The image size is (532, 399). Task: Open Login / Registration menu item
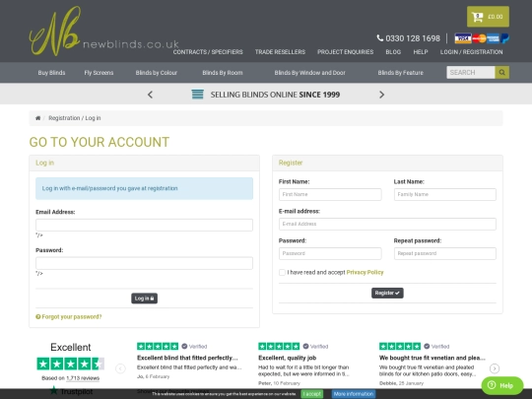coord(472,52)
